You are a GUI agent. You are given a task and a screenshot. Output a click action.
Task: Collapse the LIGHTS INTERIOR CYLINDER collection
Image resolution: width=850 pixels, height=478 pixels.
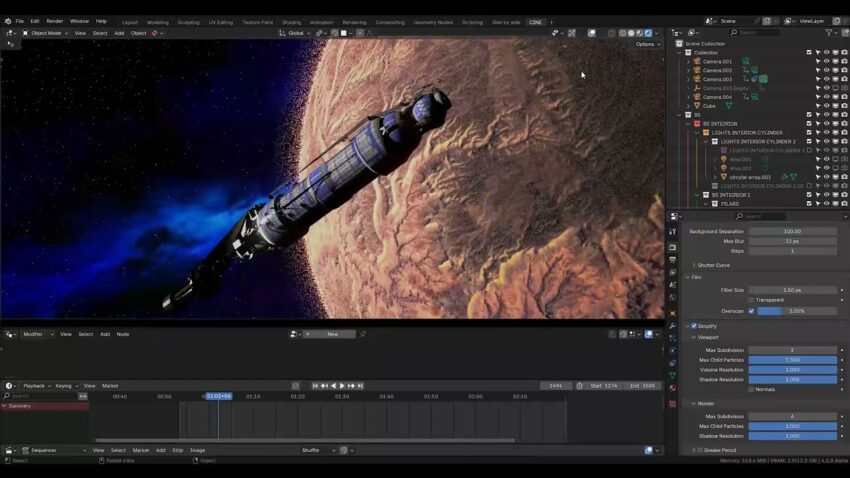point(697,132)
